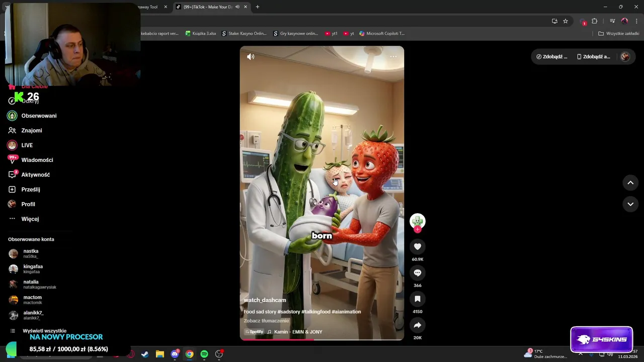Open the kebabcio raport bookmark
This screenshot has height=362, width=644.
(160, 34)
